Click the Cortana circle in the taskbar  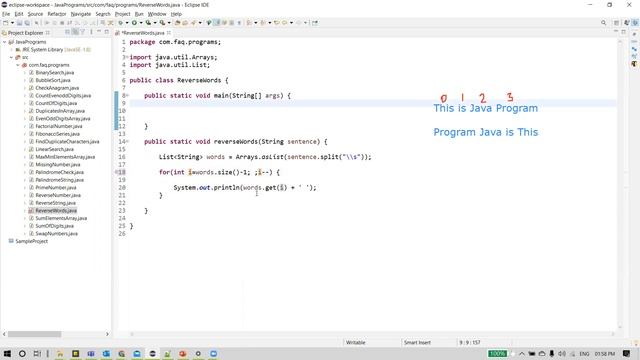click(22, 353)
